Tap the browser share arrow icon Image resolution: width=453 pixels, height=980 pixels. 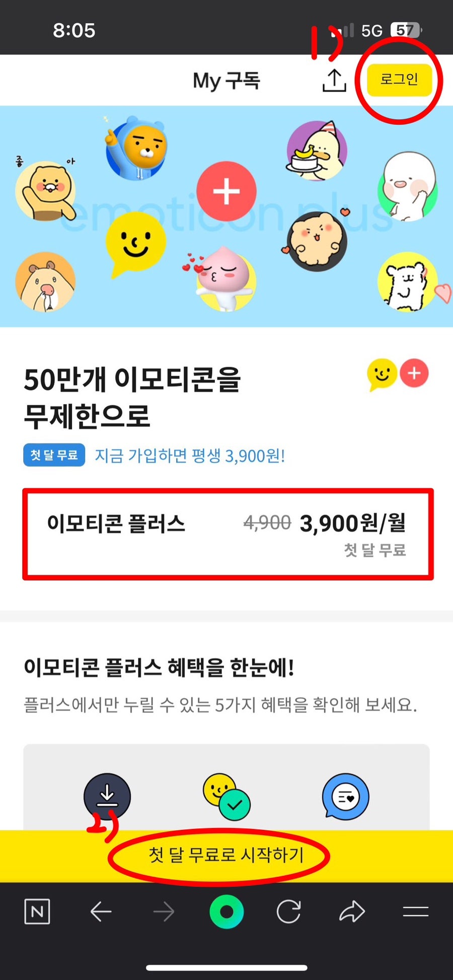(x=352, y=912)
